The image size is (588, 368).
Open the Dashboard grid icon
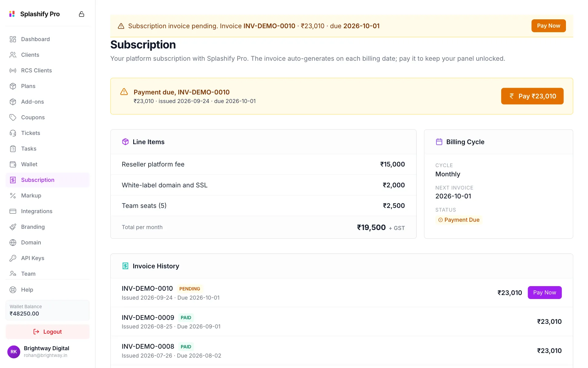click(13, 39)
